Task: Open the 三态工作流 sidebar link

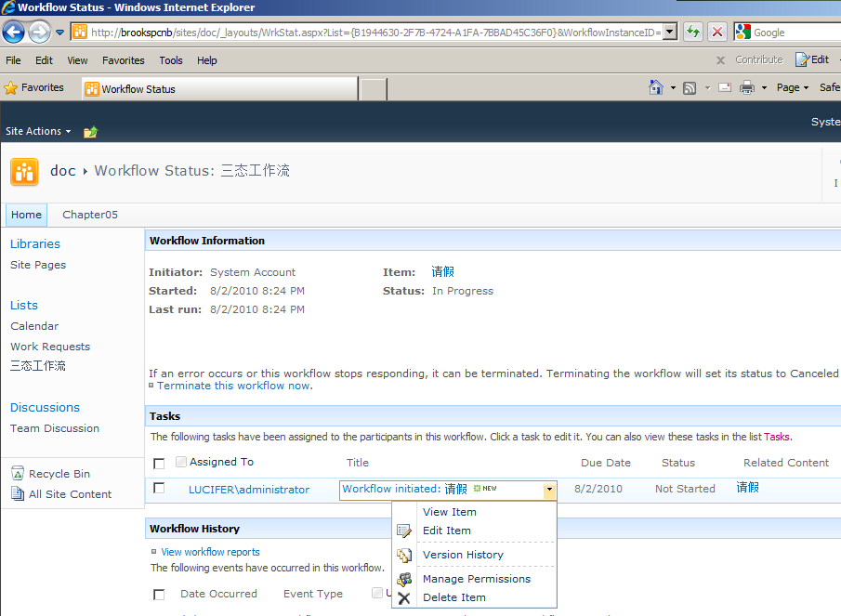Action: [x=37, y=366]
